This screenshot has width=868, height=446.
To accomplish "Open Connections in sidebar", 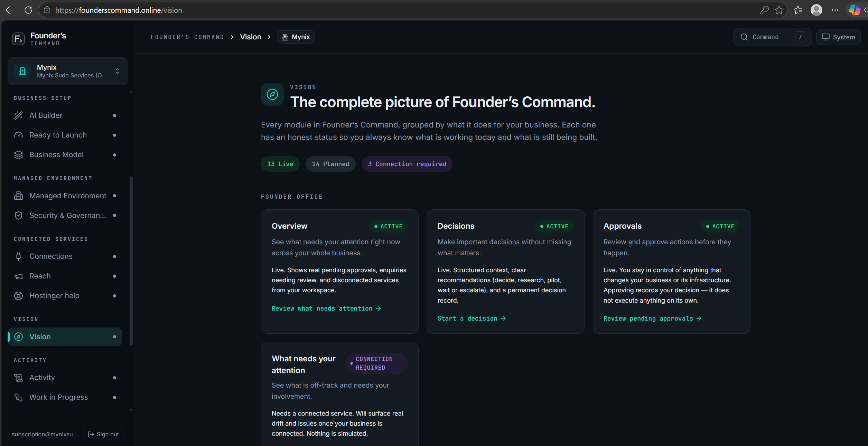I will pyautogui.click(x=65, y=256).
